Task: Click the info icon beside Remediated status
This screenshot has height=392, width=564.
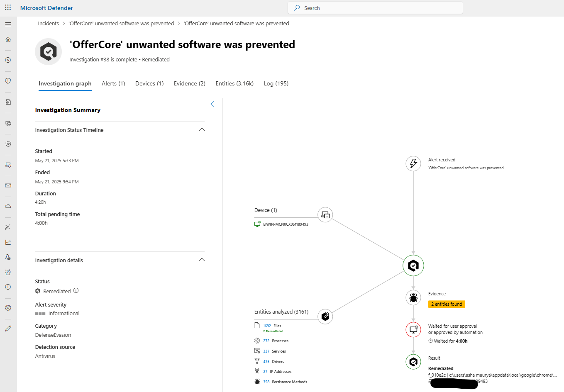Action: [x=76, y=291]
